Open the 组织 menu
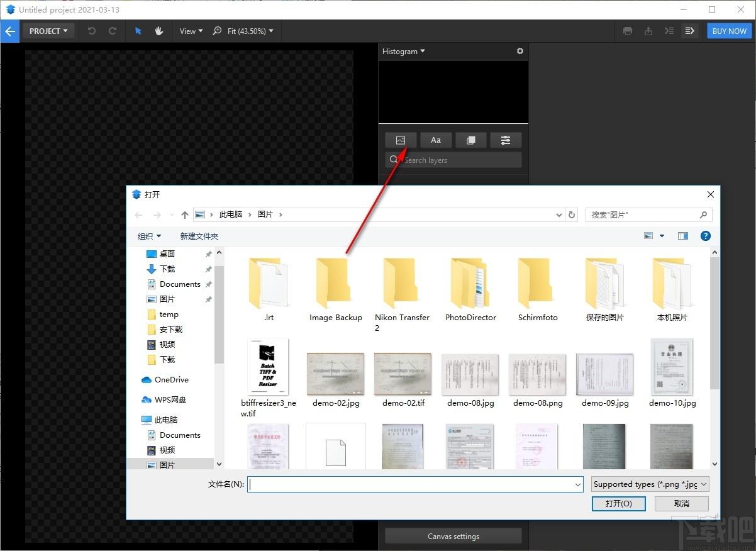 [x=150, y=236]
